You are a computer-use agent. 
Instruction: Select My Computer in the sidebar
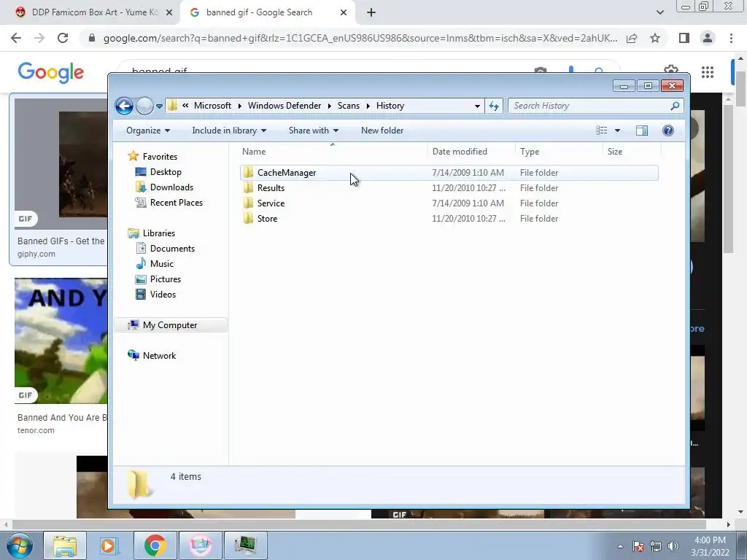[x=170, y=325]
